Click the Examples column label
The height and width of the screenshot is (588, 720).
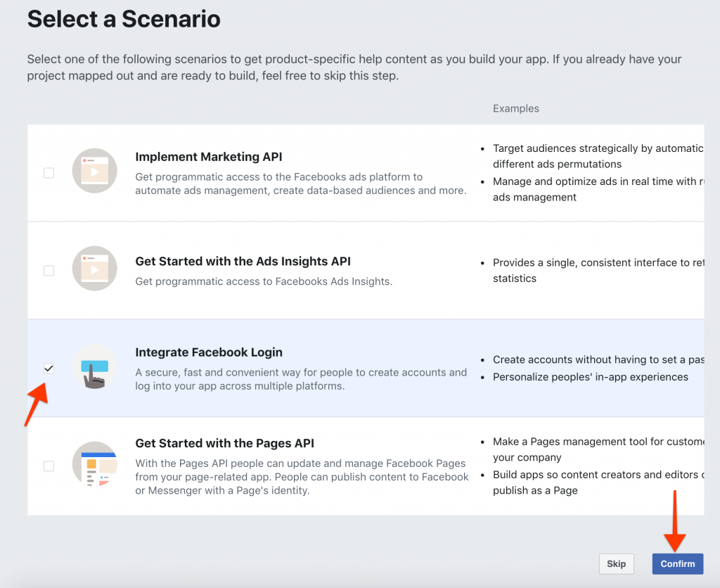[515, 108]
